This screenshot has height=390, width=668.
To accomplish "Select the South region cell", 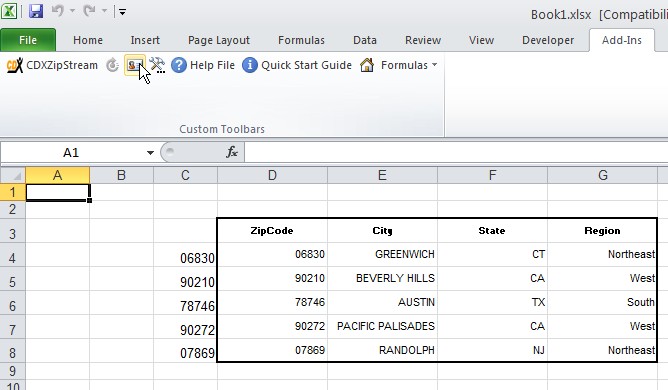I will [602, 303].
